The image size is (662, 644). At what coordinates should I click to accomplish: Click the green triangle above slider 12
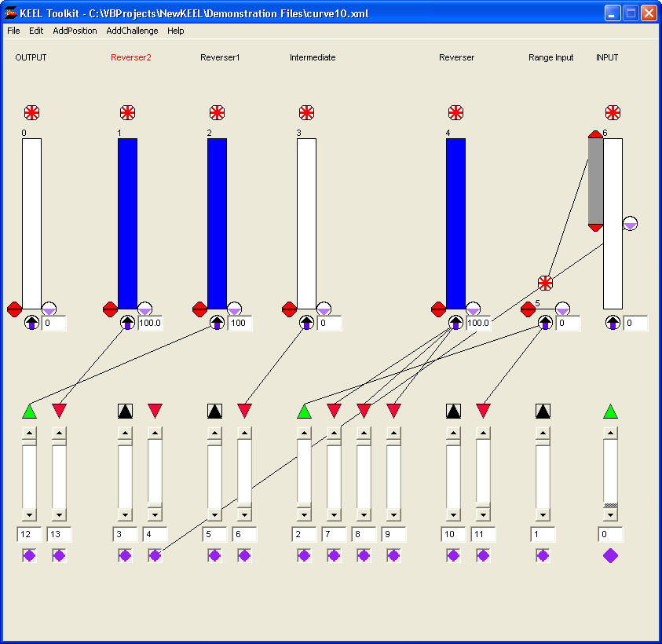coord(29,411)
